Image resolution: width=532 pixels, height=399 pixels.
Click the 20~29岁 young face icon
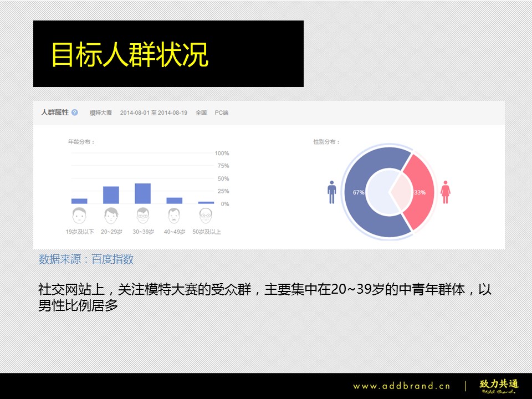(x=111, y=216)
